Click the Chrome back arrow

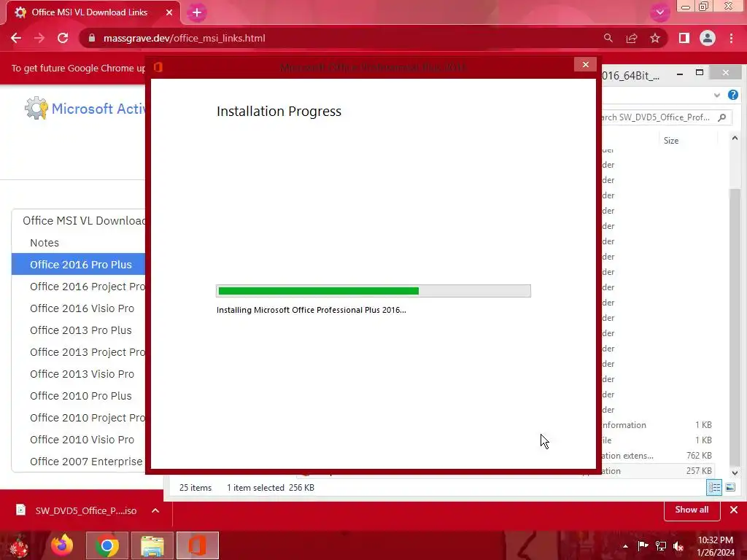click(16, 38)
